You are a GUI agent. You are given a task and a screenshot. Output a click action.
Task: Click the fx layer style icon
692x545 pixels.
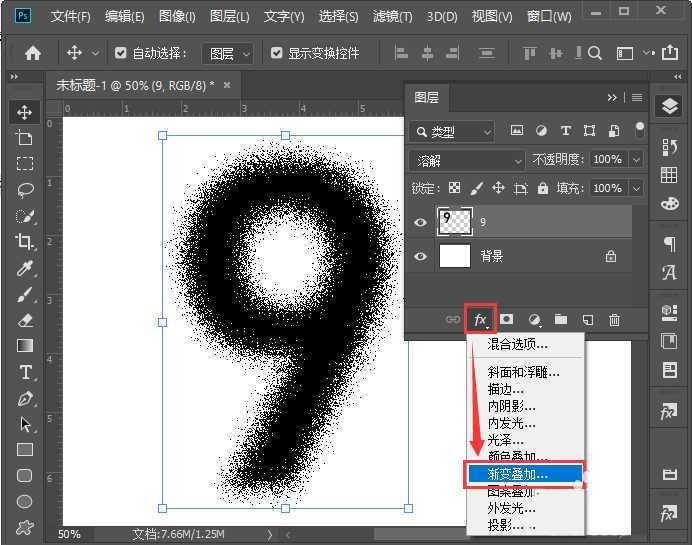(481, 319)
